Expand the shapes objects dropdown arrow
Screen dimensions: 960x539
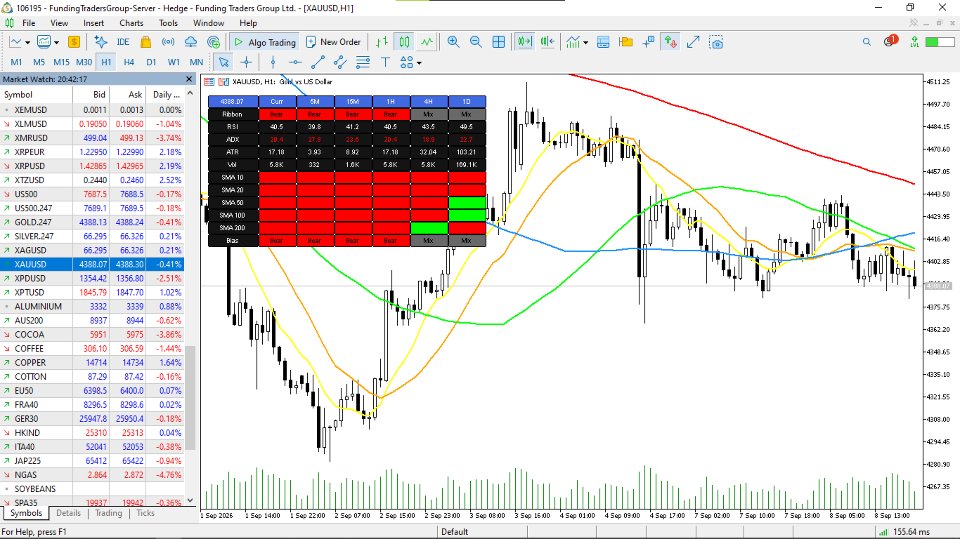[419, 63]
